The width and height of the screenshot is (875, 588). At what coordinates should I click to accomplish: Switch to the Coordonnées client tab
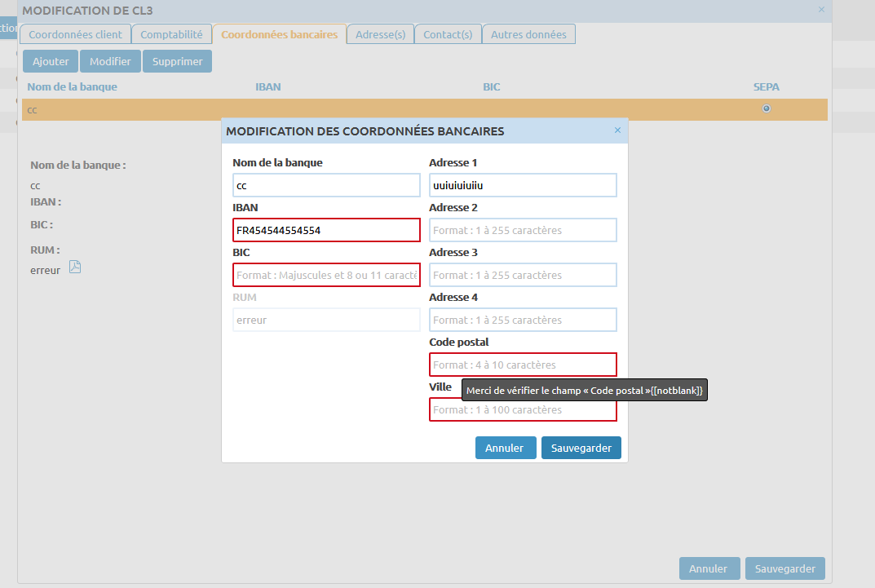pos(75,34)
